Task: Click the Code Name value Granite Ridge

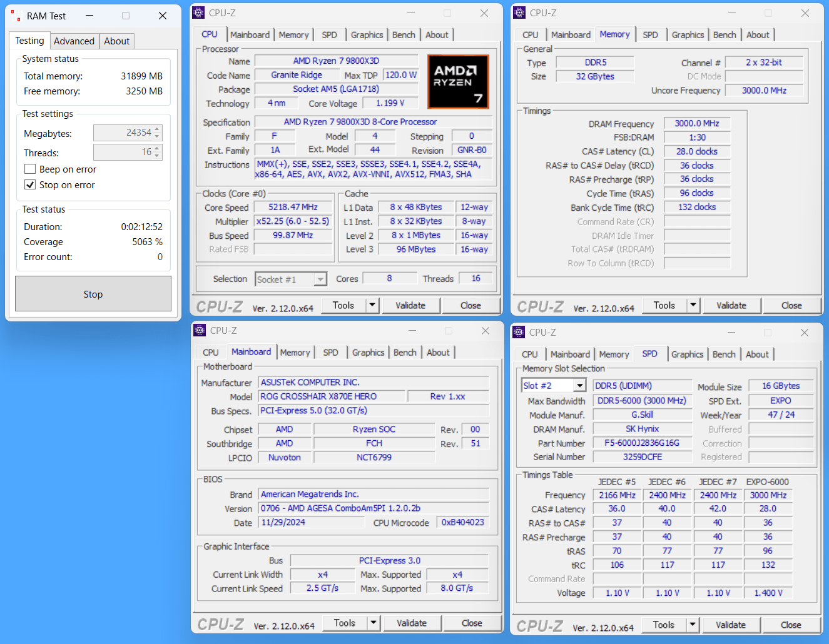Action: pos(297,75)
